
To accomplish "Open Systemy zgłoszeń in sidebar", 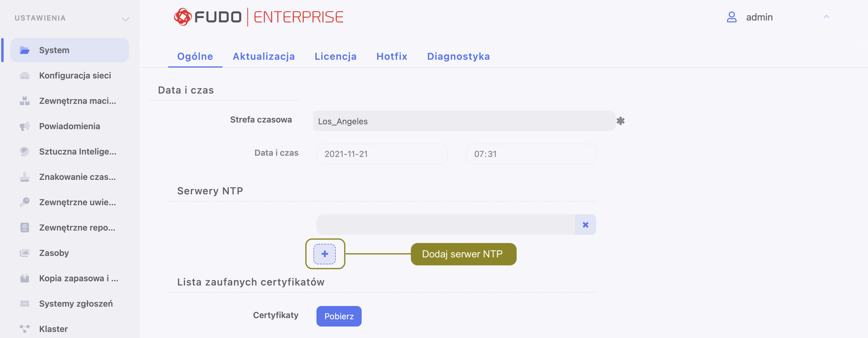I will [x=76, y=304].
